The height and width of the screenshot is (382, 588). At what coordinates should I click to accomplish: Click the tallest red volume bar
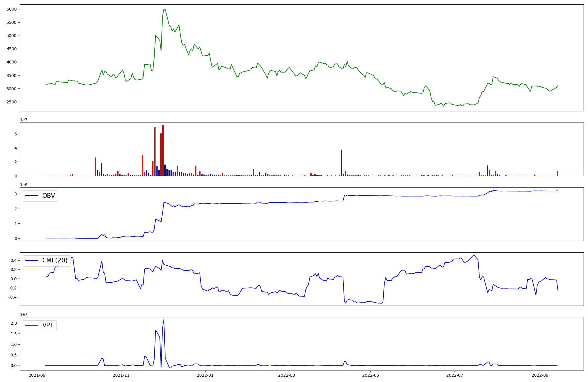(163, 150)
